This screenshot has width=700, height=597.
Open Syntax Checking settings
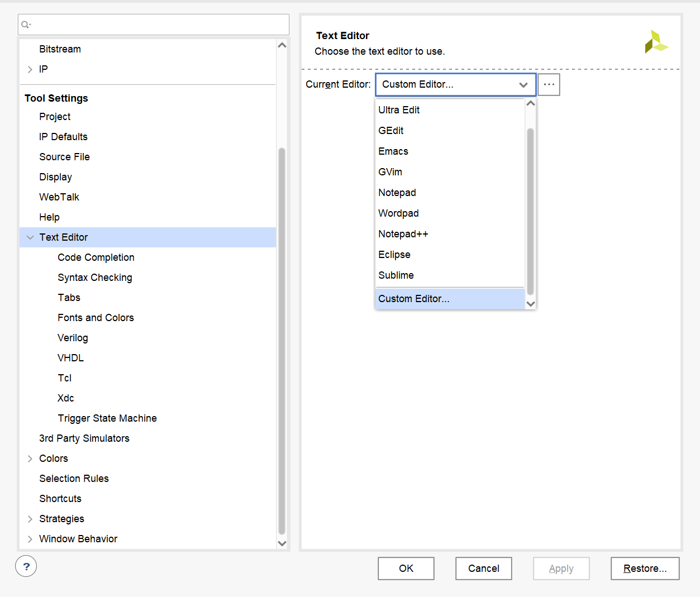tap(95, 278)
